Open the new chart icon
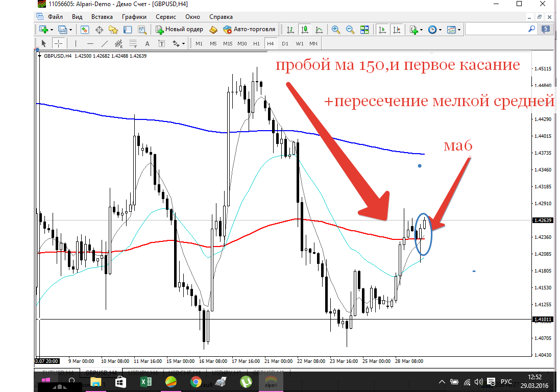The image size is (560, 392). 43,30
